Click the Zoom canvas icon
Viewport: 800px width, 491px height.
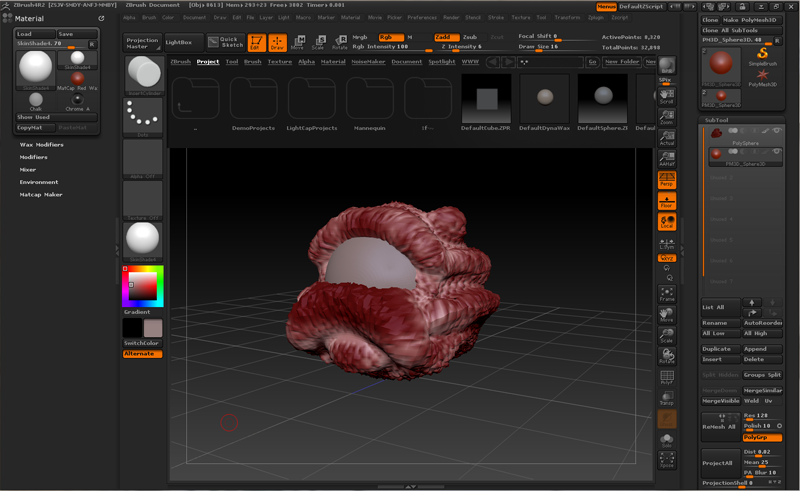pyautogui.click(x=667, y=116)
